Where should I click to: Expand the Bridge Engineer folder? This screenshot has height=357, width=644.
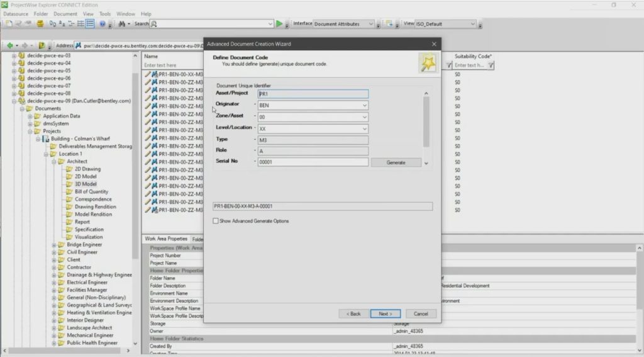[x=54, y=245]
